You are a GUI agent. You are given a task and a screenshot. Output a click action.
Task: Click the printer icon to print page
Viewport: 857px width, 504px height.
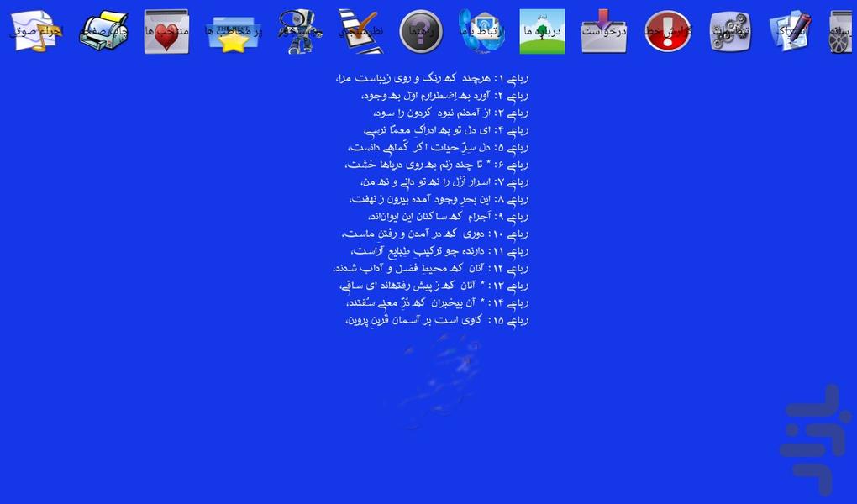point(104,31)
